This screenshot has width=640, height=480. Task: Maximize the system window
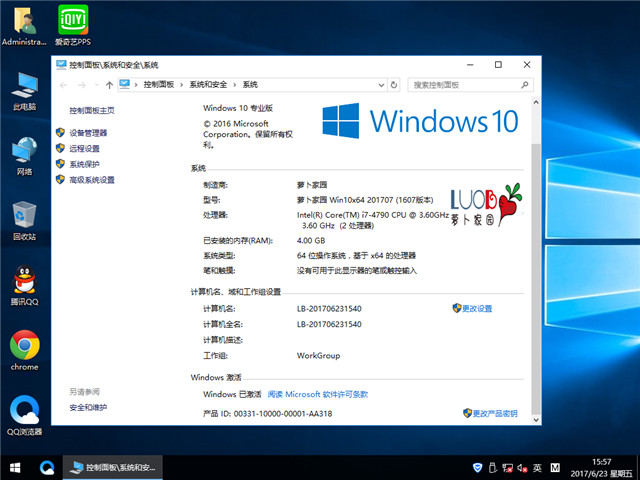(x=498, y=64)
